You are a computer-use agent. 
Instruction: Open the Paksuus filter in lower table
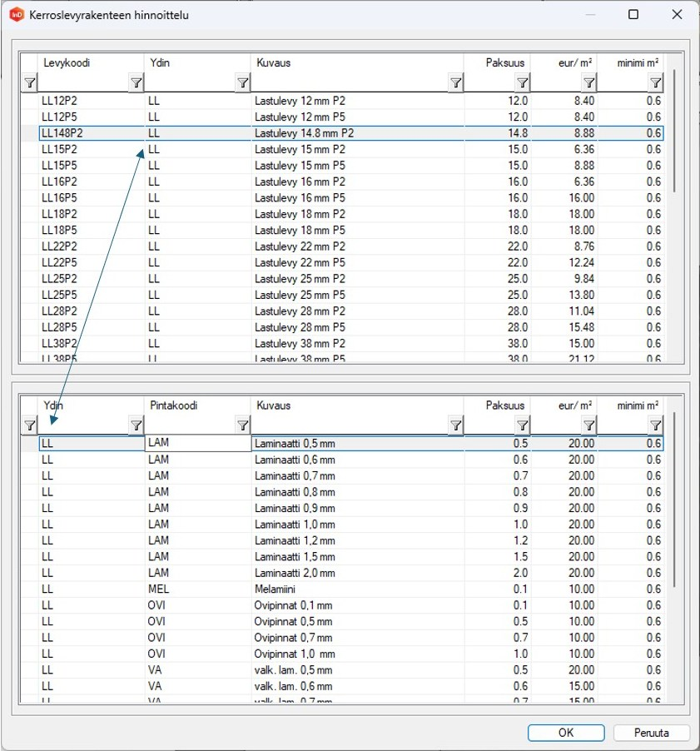point(522,425)
